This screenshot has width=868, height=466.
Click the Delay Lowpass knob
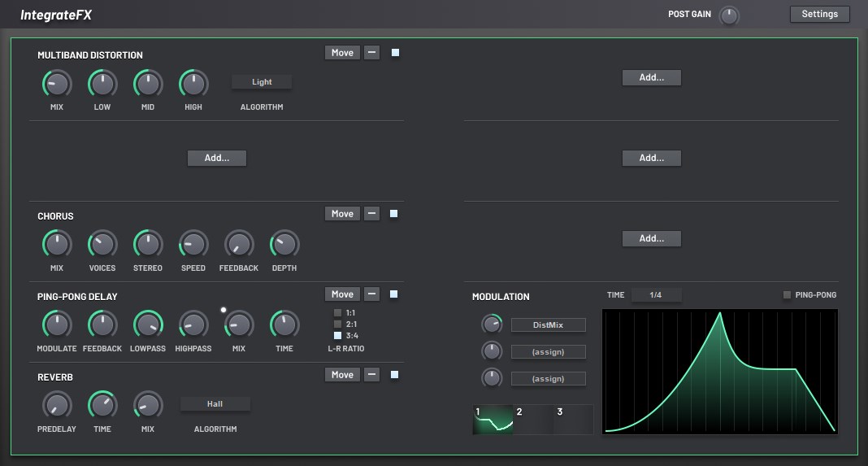point(148,324)
